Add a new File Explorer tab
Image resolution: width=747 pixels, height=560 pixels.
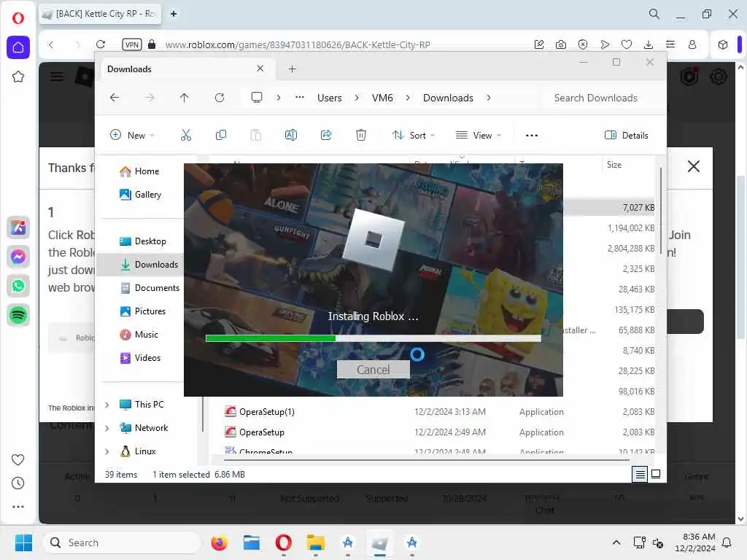tap(292, 69)
